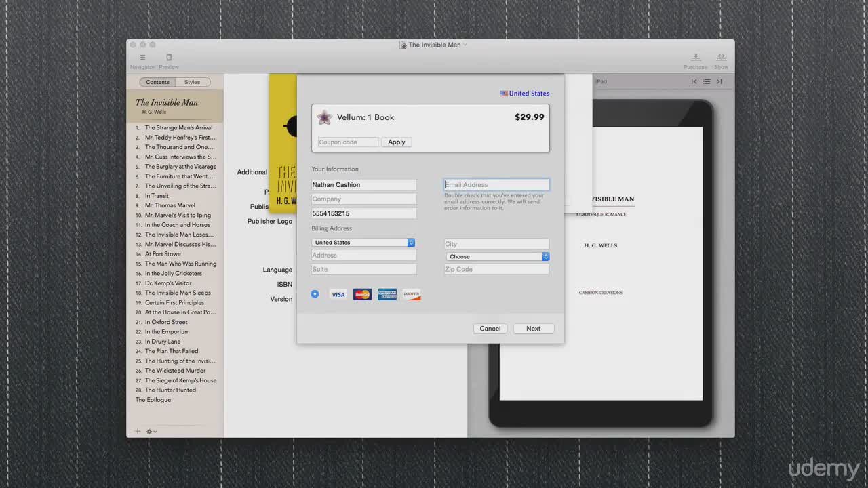Open preview contents list icon
The height and width of the screenshot is (488, 868).
[707, 81]
